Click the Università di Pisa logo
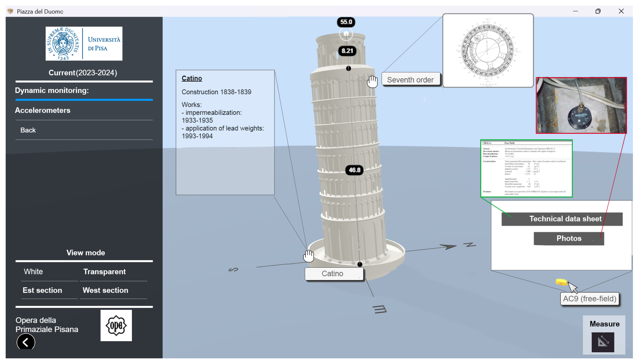This screenshot has width=638, height=364. pos(84,44)
